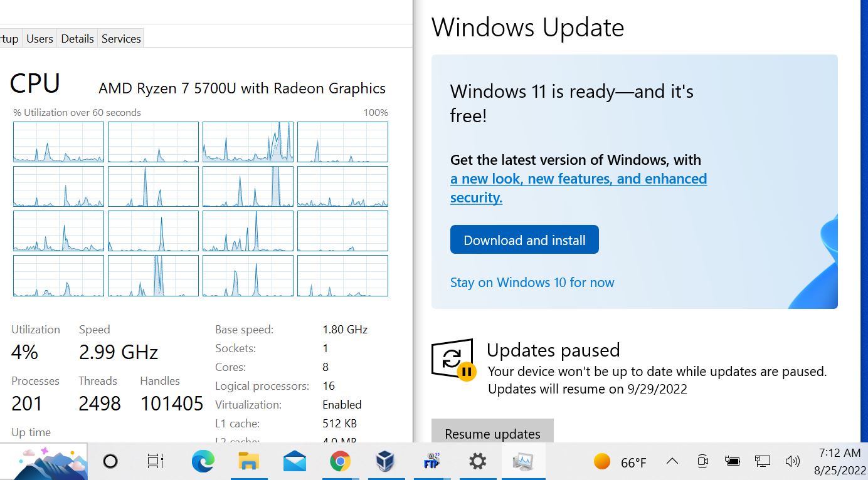This screenshot has height=480, width=868.
Task: Click Meet Now tray icon
Action: (x=703, y=462)
